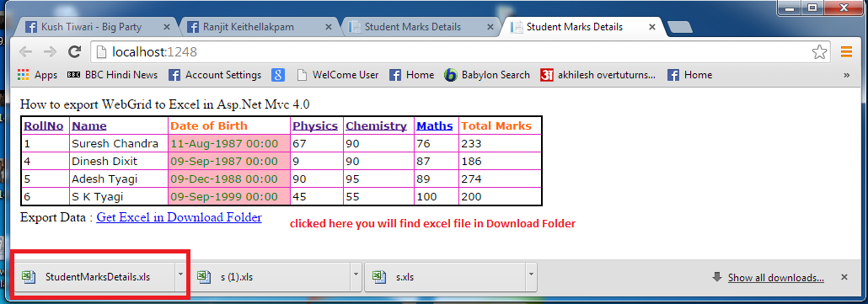Select the Dinesh Dixit name cell
The width and height of the screenshot is (868, 304).
click(119, 162)
